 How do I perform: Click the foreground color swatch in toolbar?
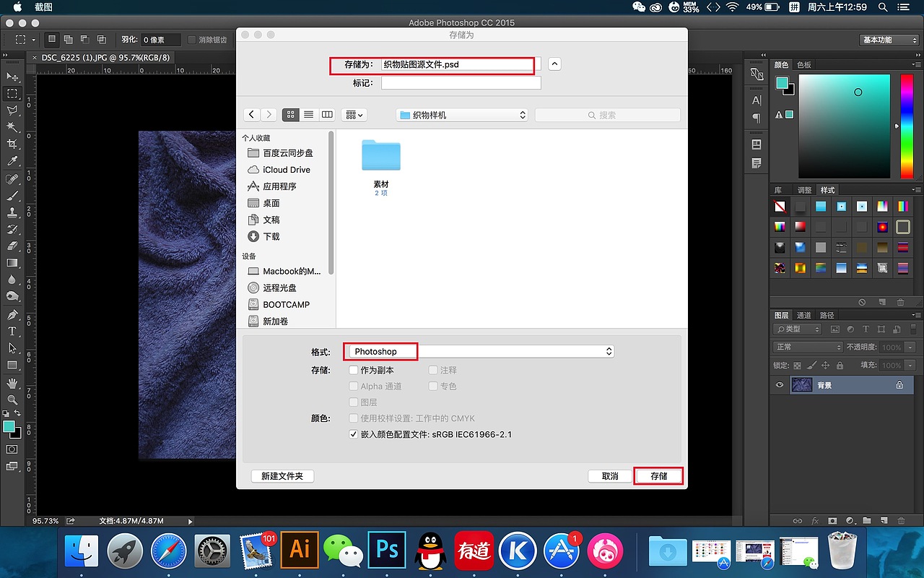pyautogui.click(x=9, y=427)
